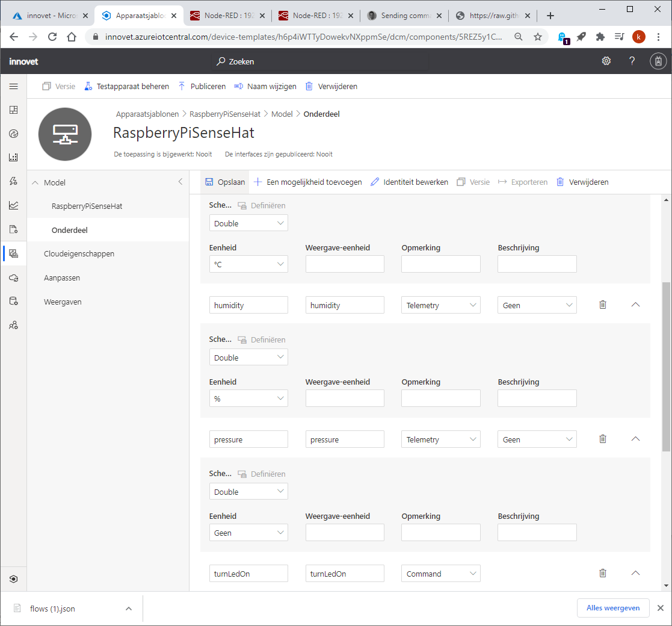The height and width of the screenshot is (626, 672).
Task: Open pressure unit Geen dropdown
Action: click(248, 533)
